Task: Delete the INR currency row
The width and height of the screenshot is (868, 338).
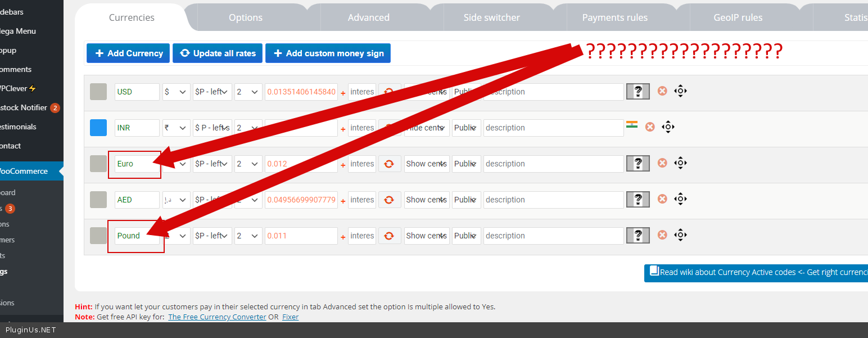Action: tap(650, 127)
